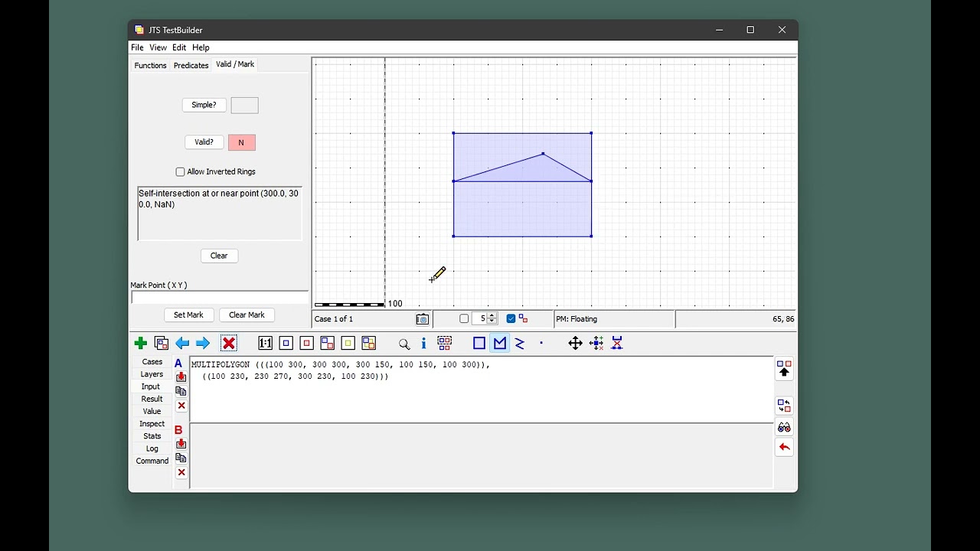The height and width of the screenshot is (551, 980).
Task: Select the Valid / Mark tab
Action: (235, 64)
